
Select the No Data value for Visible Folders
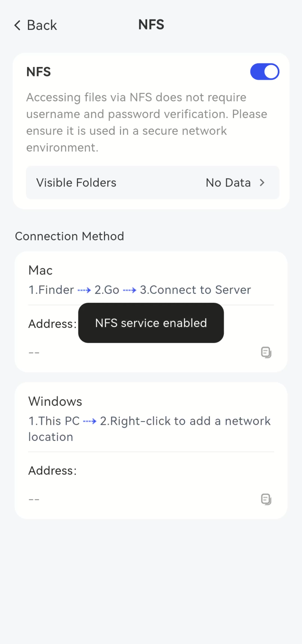pos(228,183)
